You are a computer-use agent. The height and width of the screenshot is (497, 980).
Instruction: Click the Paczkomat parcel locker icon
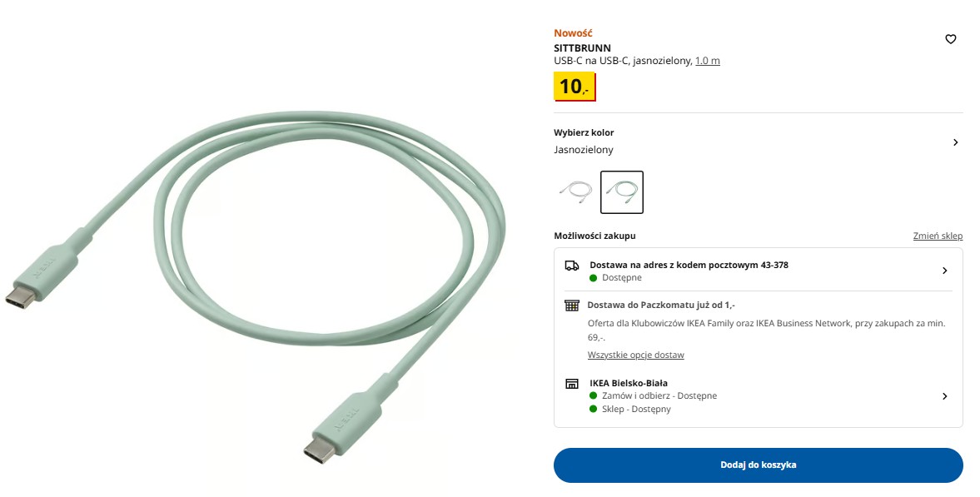[572, 306]
